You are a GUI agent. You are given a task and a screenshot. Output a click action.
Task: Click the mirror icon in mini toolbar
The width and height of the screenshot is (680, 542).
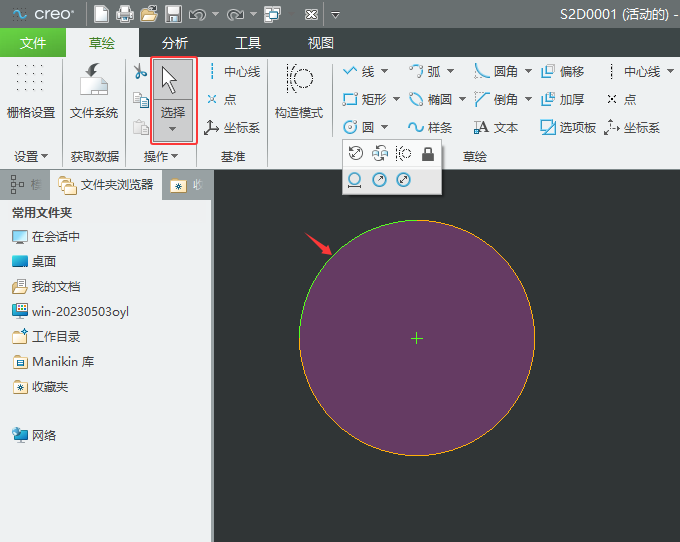click(x=379, y=153)
